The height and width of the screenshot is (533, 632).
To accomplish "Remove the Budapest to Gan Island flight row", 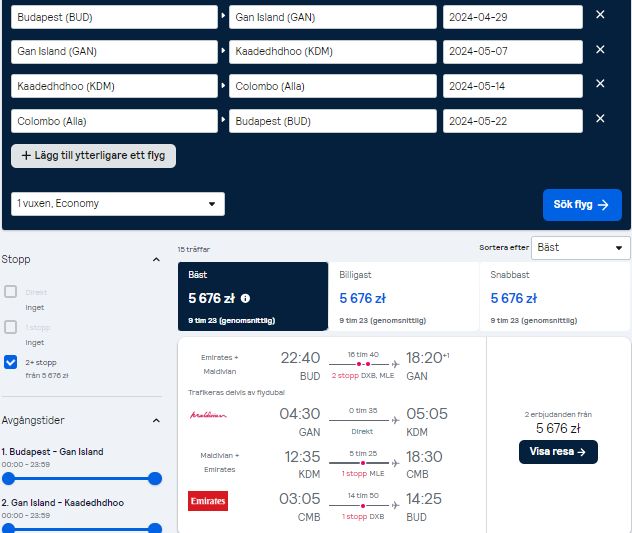I will coord(600,15).
